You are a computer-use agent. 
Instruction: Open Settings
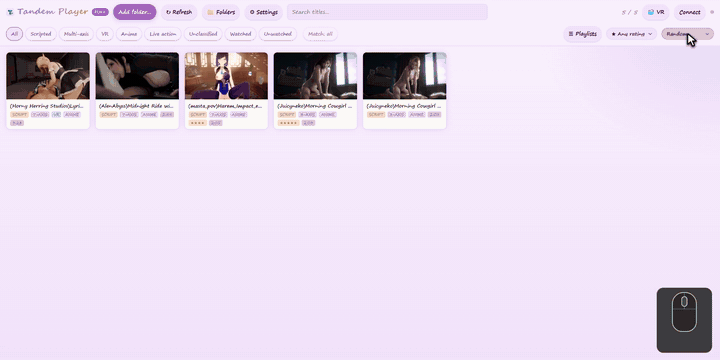[x=264, y=12]
